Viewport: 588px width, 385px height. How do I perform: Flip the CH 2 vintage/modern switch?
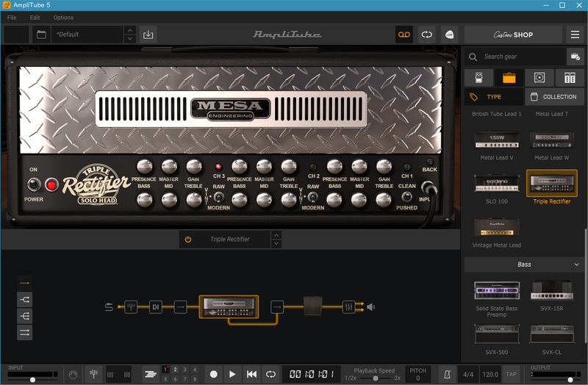tap(313, 197)
